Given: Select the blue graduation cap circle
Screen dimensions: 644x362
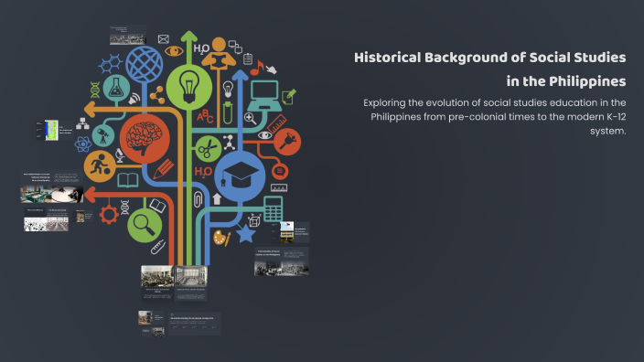Looking at the screenshot, I should (240, 176).
